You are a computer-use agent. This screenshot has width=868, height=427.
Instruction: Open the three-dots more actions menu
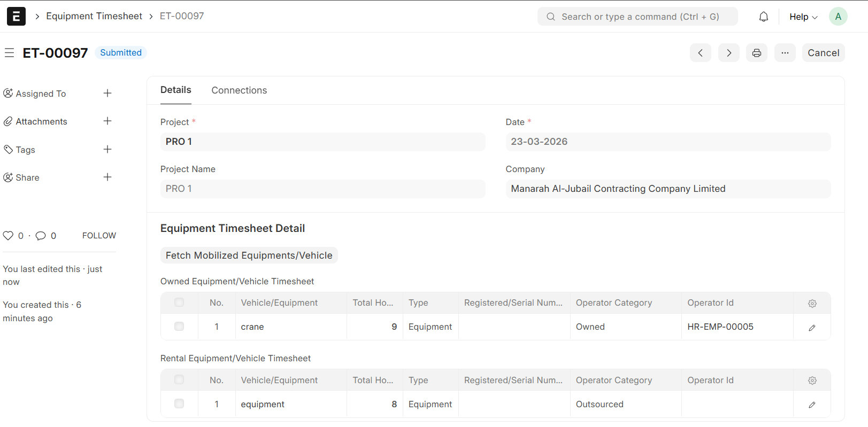[x=785, y=53]
